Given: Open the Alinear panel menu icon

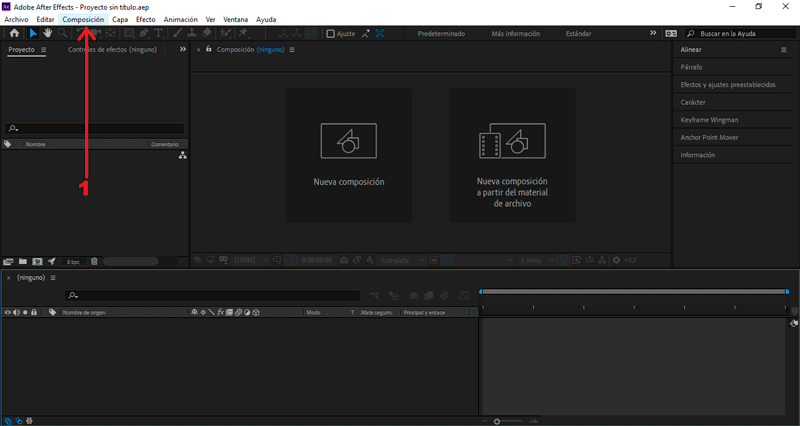Looking at the screenshot, I should 784,50.
